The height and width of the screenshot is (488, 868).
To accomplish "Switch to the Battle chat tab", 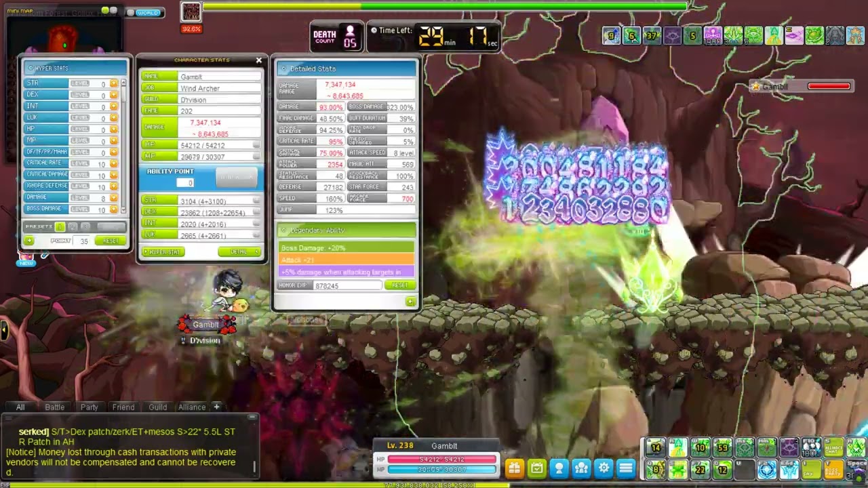I will click(55, 407).
